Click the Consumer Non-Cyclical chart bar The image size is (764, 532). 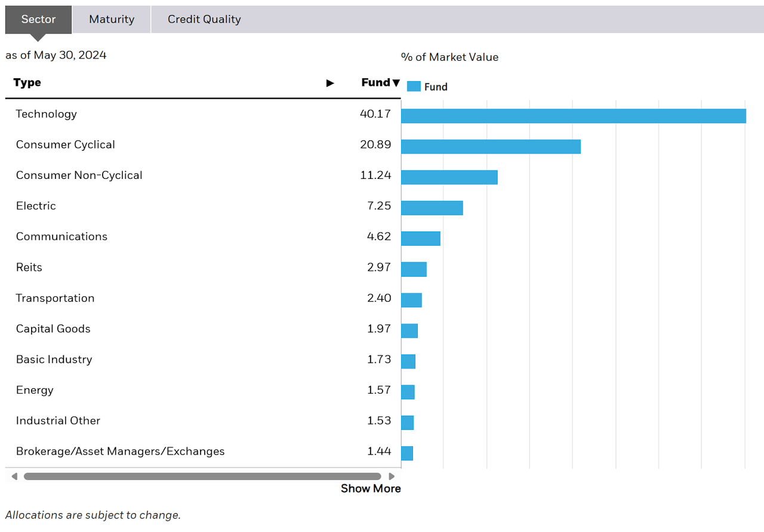click(x=449, y=177)
